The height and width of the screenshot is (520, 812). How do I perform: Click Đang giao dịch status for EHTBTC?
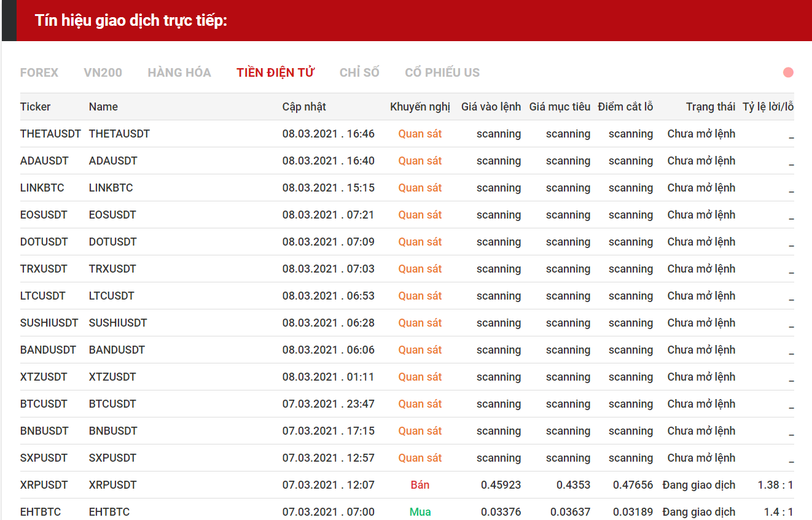699,512
